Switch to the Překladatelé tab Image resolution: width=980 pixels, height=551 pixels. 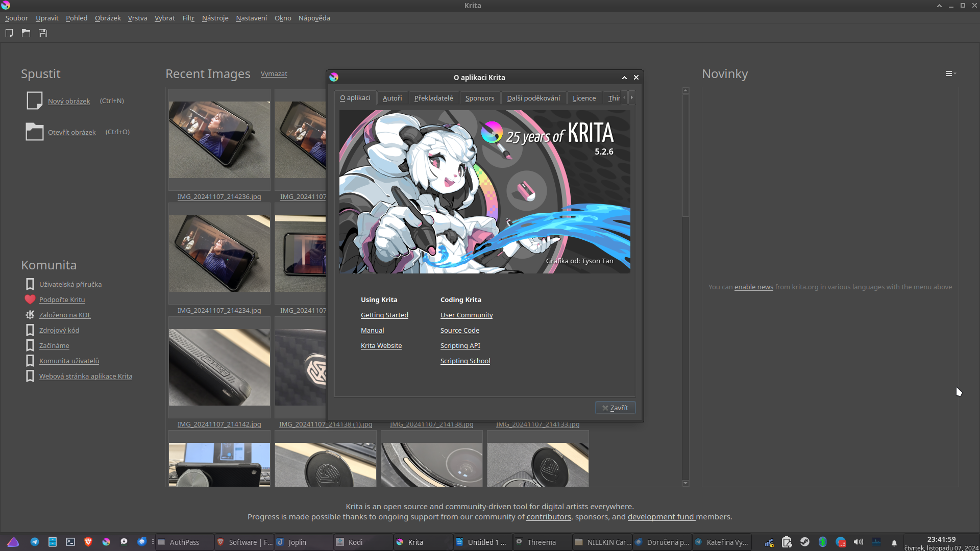point(433,98)
